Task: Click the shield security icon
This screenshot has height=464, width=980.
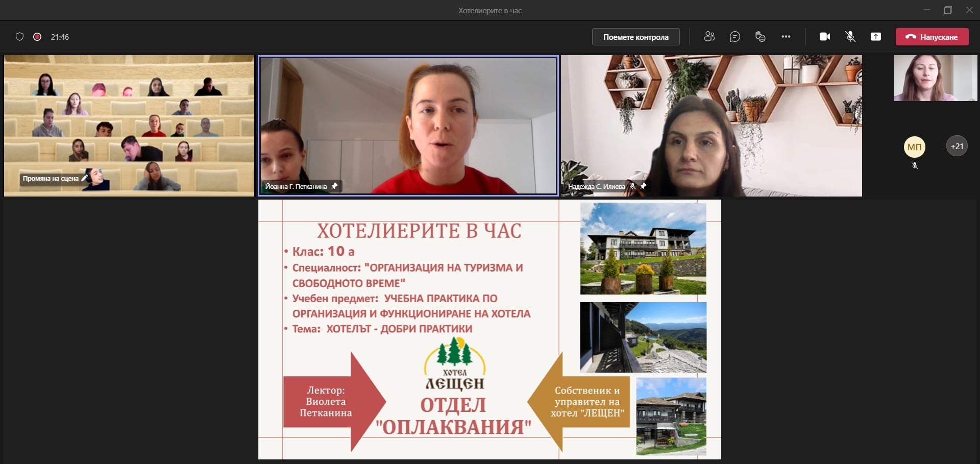Action: (20, 37)
